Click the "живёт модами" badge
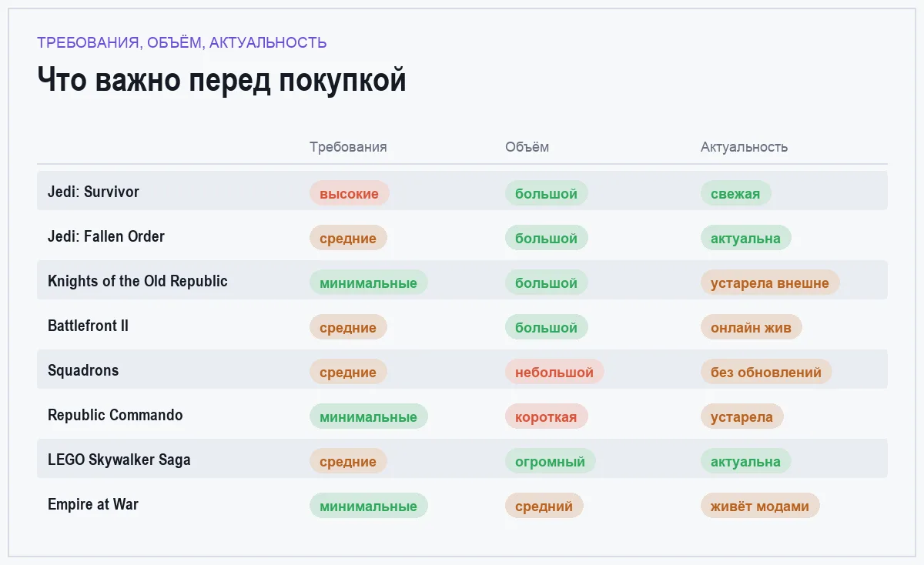Screen dimensions: 924x565 pyautogui.click(x=760, y=506)
